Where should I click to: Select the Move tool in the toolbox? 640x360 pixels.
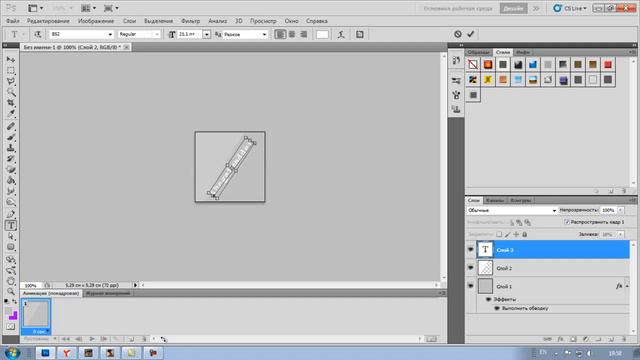(x=11, y=60)
